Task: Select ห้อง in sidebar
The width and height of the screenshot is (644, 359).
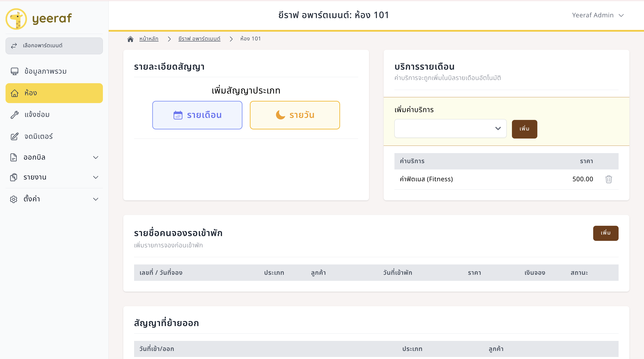Action: coord(54,93)
